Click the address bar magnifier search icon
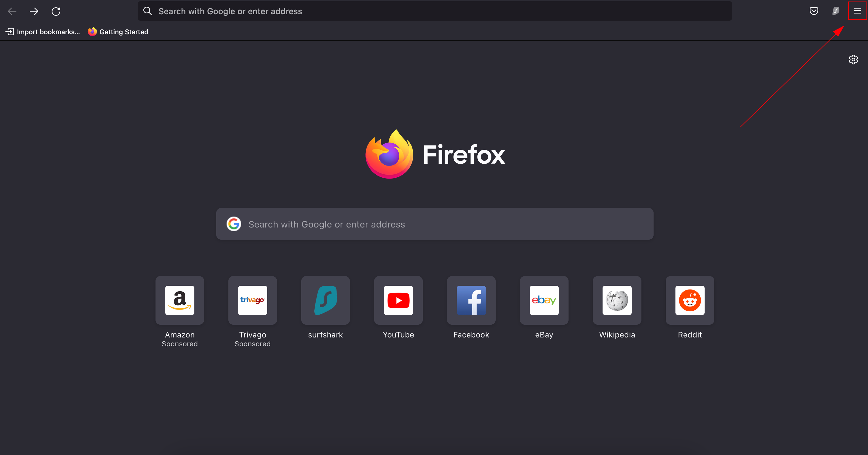 [148, 11]
